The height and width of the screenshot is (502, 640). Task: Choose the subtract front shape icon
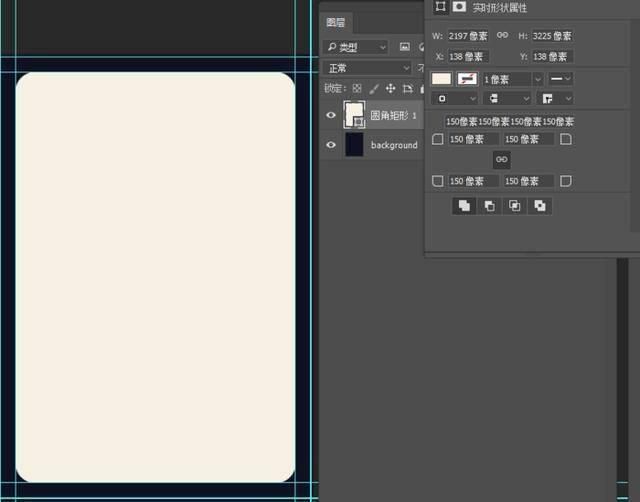point(489,206)
